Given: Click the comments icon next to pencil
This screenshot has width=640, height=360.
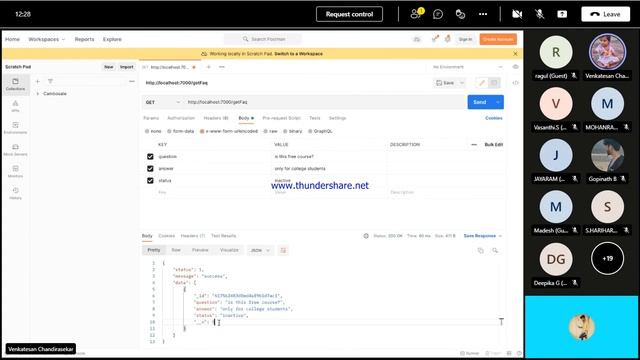Looking at the screenshot, I should click(x=494, y=83).
